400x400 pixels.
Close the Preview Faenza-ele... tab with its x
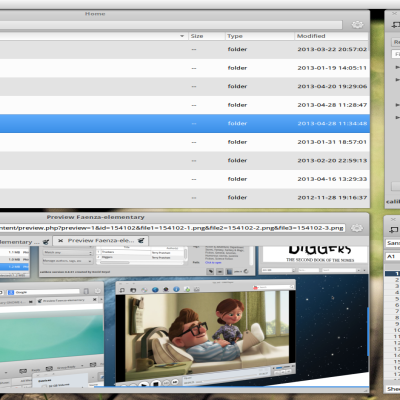[60, 240]
